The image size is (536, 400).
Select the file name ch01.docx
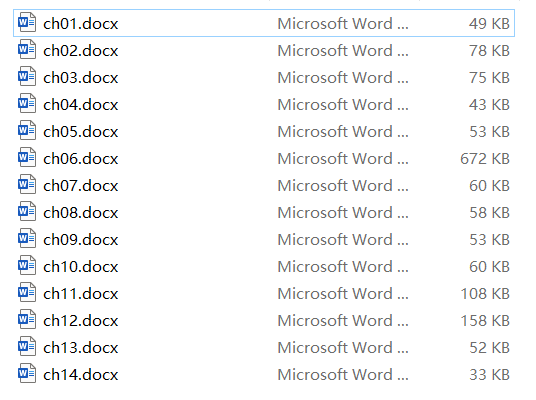point(81,24)
